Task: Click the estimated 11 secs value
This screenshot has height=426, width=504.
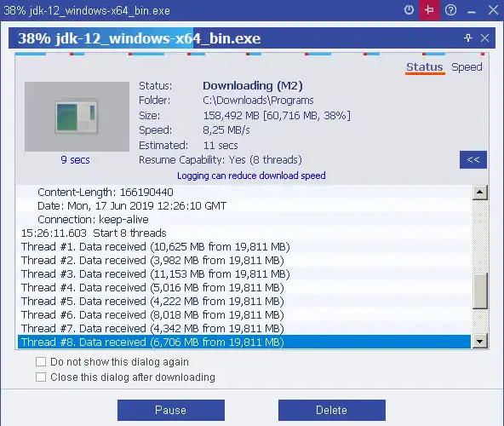Action: coord(220,146)
